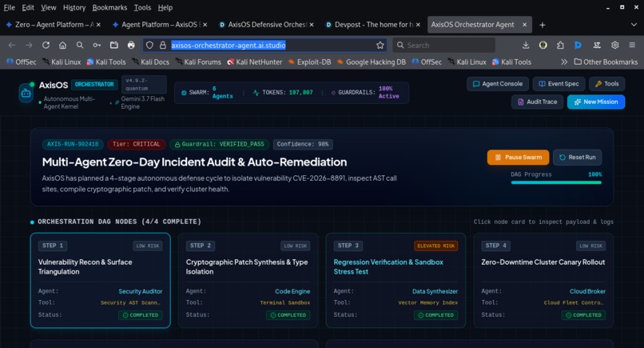Click the Guardrail: VERIFIED_PASS badge

click(x=219, y=144)
